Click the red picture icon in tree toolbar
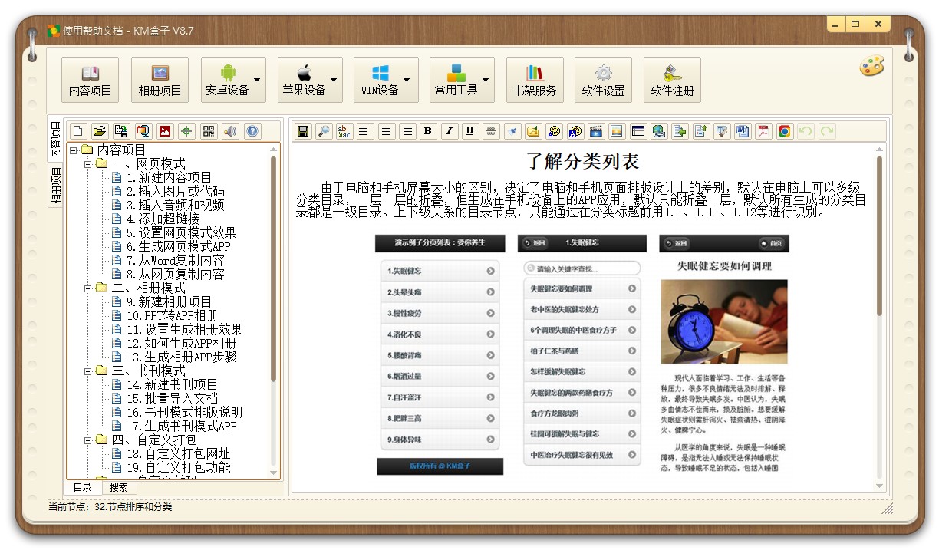939x560 pixels. tap(165, 131)
